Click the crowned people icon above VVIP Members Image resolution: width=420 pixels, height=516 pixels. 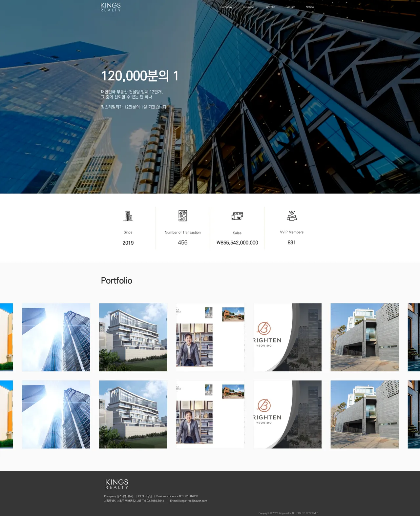click(292, 216)
